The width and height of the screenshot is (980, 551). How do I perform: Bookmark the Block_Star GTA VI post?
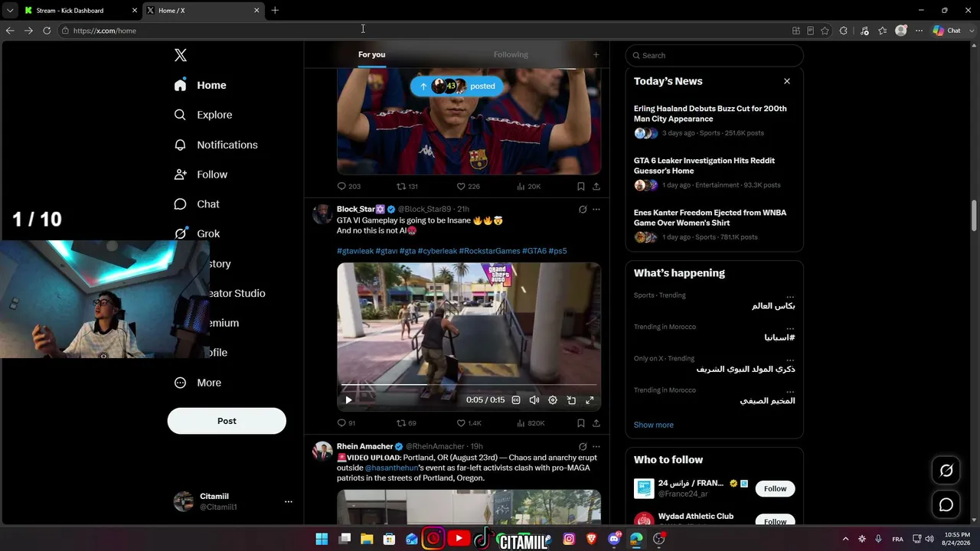(581, 423)
